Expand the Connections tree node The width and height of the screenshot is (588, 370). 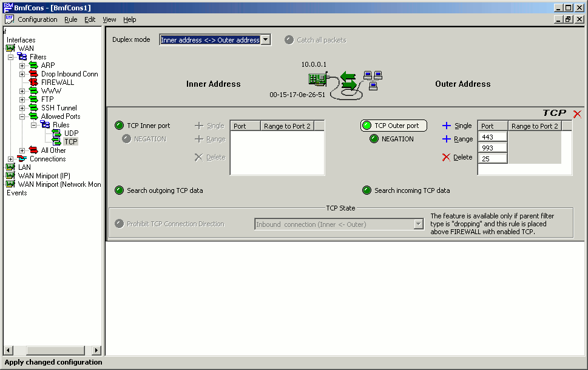coord(11,159)
